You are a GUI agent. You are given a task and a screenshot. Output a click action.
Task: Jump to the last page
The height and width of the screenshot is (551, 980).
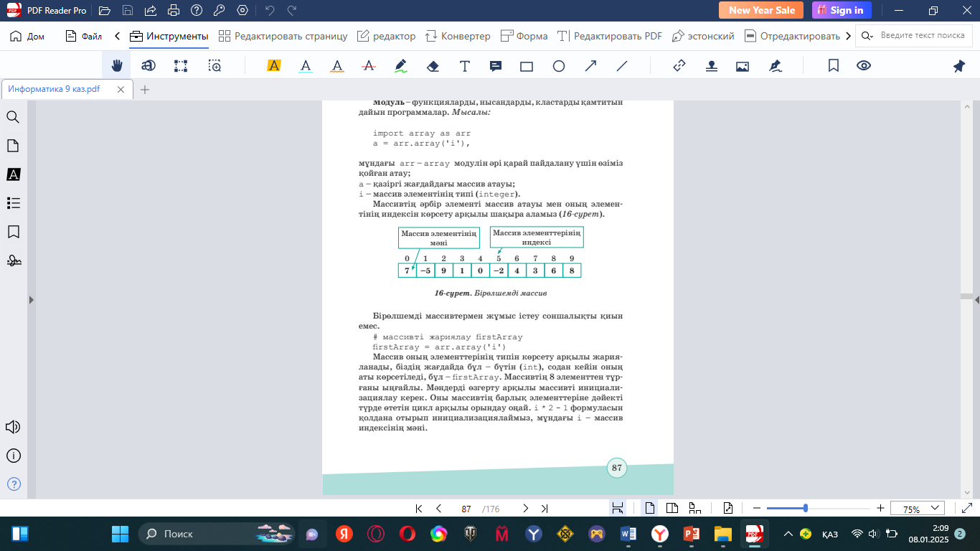pos(545,509)
